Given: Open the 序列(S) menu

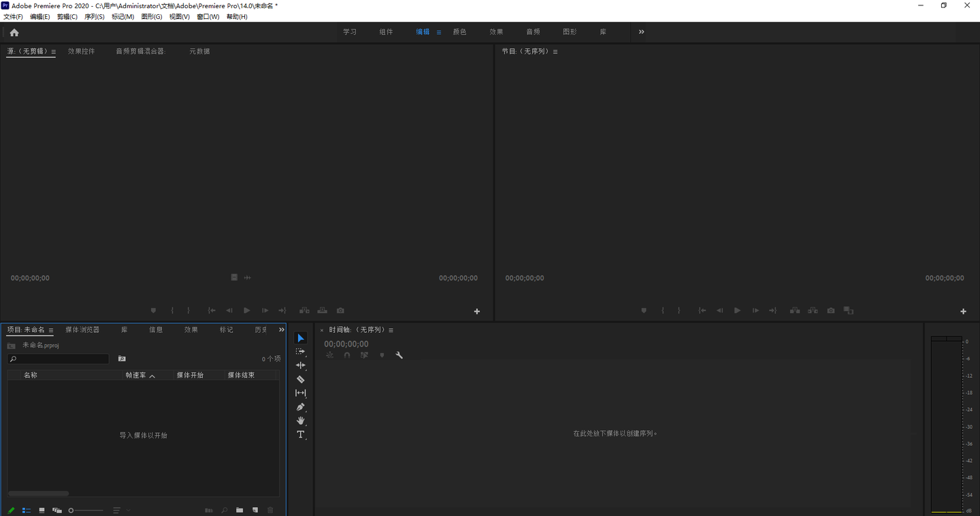Looking at the screenshot, I should pos(94,16).
